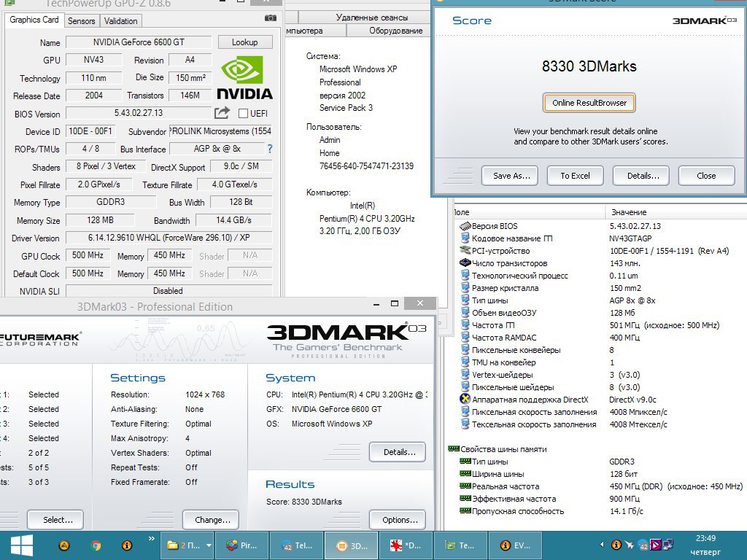747x560 pixels.
Task: Select the Число транзисторов row
Action: pos(600,263)
